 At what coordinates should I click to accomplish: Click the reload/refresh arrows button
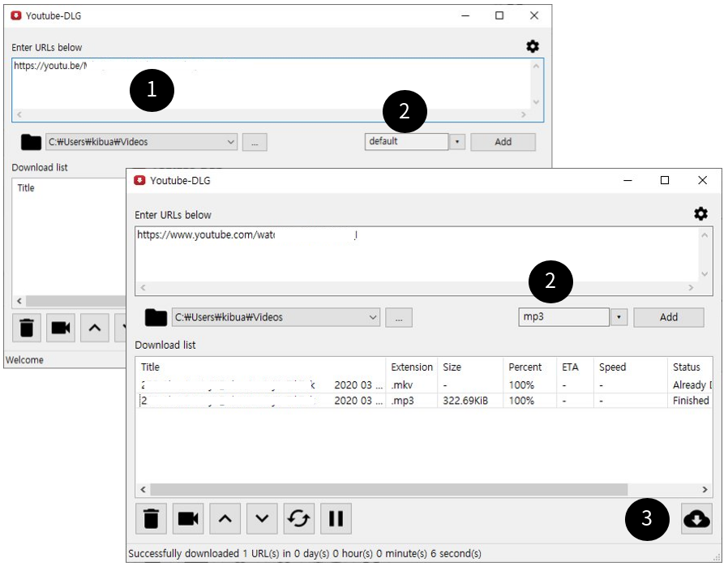click(298, 518)
